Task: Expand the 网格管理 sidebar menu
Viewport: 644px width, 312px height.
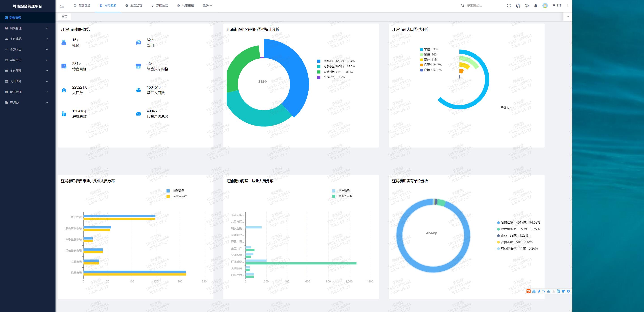Action: point(28,28)
